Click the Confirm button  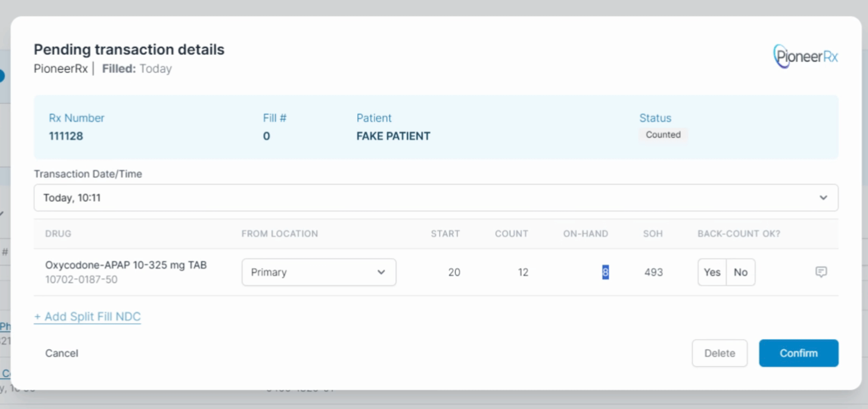point(798,353)
